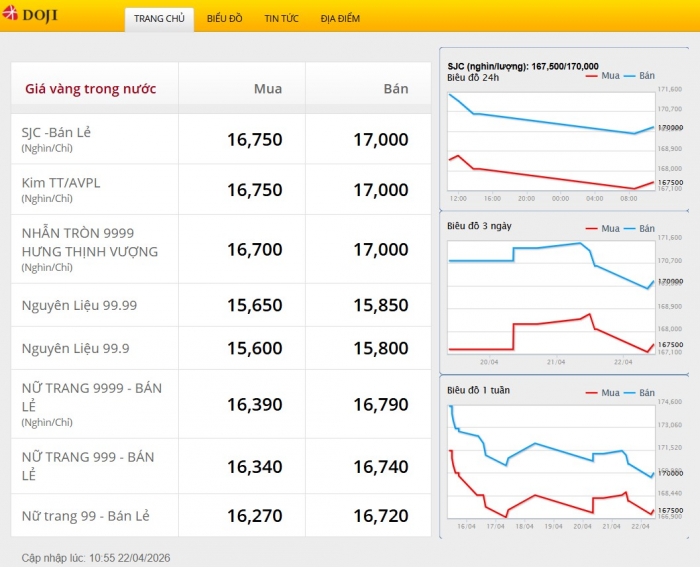Screen dimensions: 700x567
Task: Go to the TIN TỨC tab
Action: coord(281,19)
